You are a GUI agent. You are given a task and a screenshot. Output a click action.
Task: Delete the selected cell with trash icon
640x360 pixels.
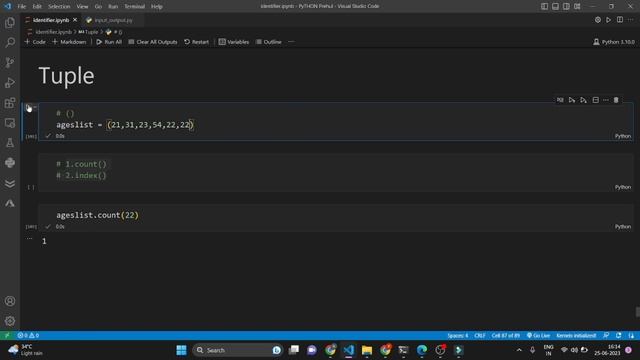[616, 100]
